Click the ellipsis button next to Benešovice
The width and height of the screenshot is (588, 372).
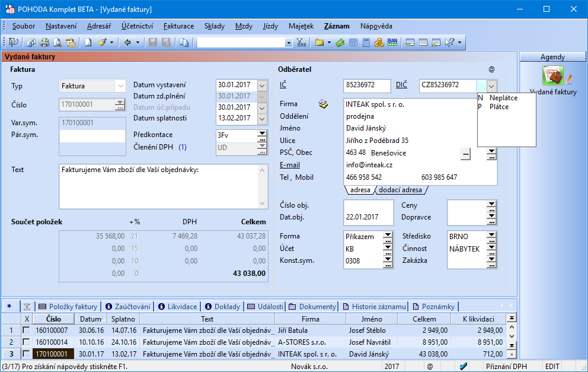tap(465, 154)
